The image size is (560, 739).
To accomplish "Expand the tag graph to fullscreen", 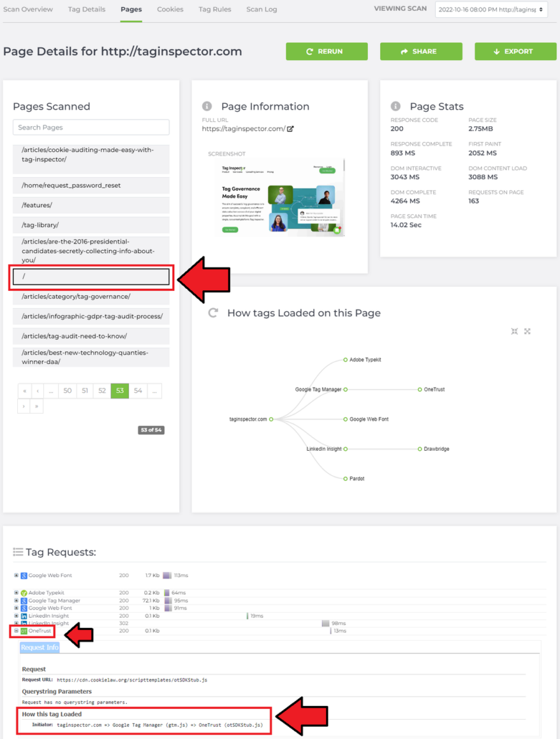I will click(527, 331).
